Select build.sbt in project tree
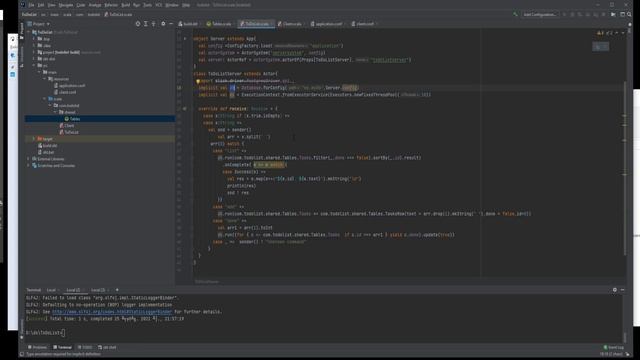Image resolution: width=640 pixels, height=360 pixels. tap(48, 146)
